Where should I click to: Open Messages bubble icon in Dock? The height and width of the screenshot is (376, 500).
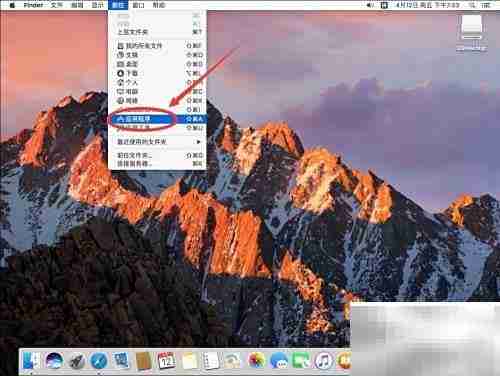[x=279, y=361]
